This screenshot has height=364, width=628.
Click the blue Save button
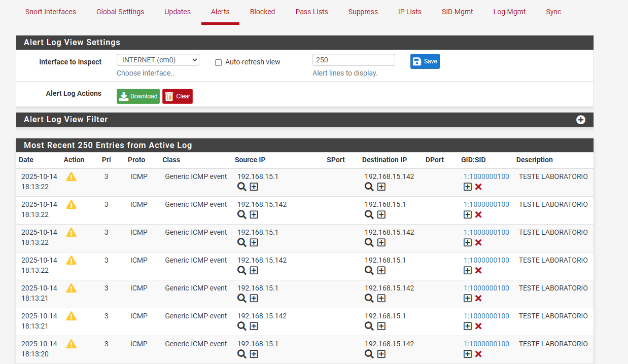pyautogui.click(x=425, y=61)
